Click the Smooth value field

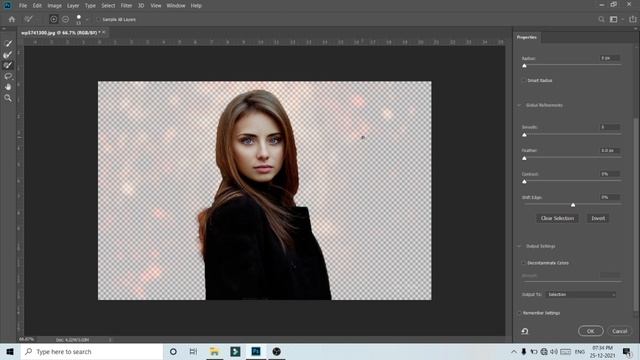tap(610, 127)
